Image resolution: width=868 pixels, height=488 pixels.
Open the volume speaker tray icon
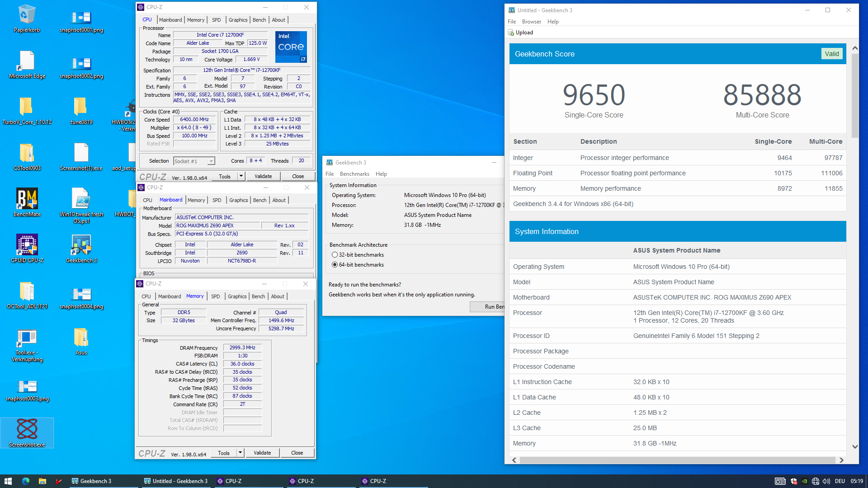[826, 481]
